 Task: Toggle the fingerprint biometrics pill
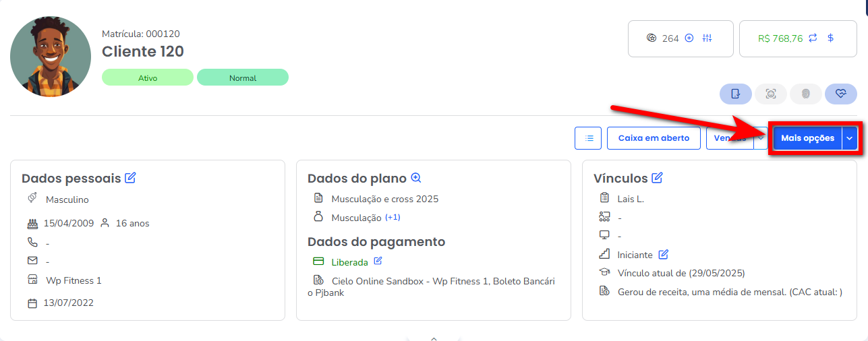click(x=806, y=94)
